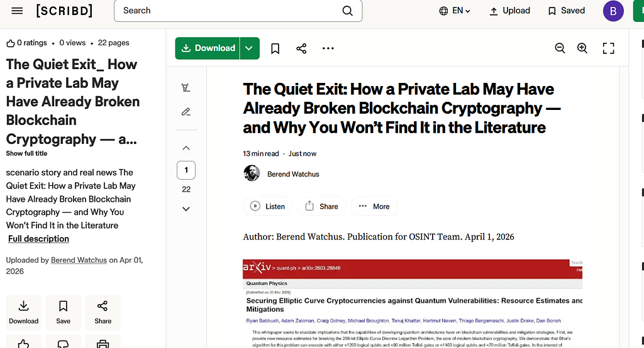The image size is (644, 348).
Task: Open the EN language dropdown
Action: click(455, 11)
